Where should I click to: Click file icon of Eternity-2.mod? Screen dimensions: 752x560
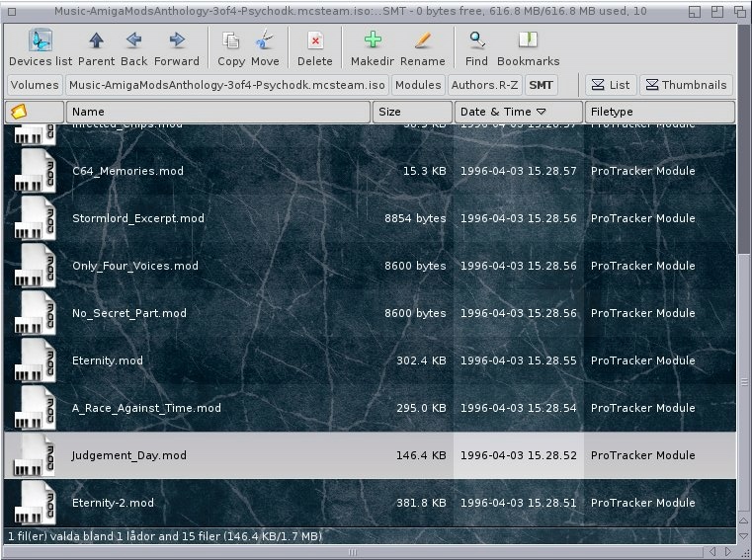point(35,504)
